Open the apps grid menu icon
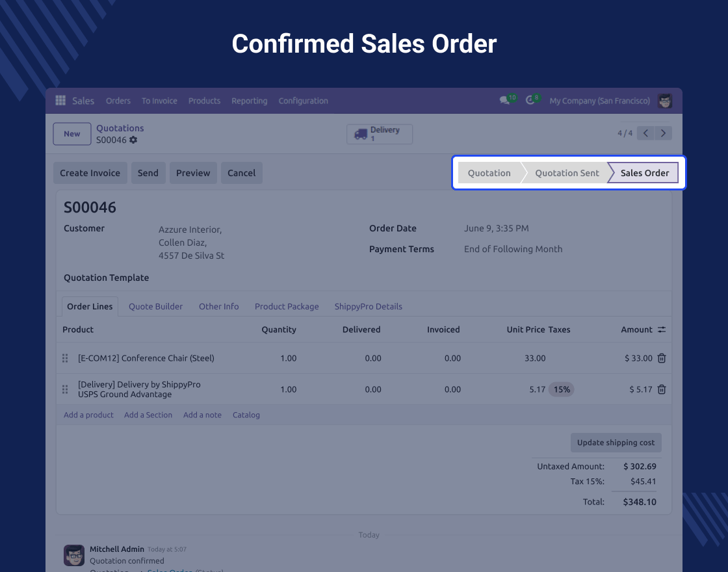Image resolution: width=728 pixels, height=572 pixels. coord(60,100)
